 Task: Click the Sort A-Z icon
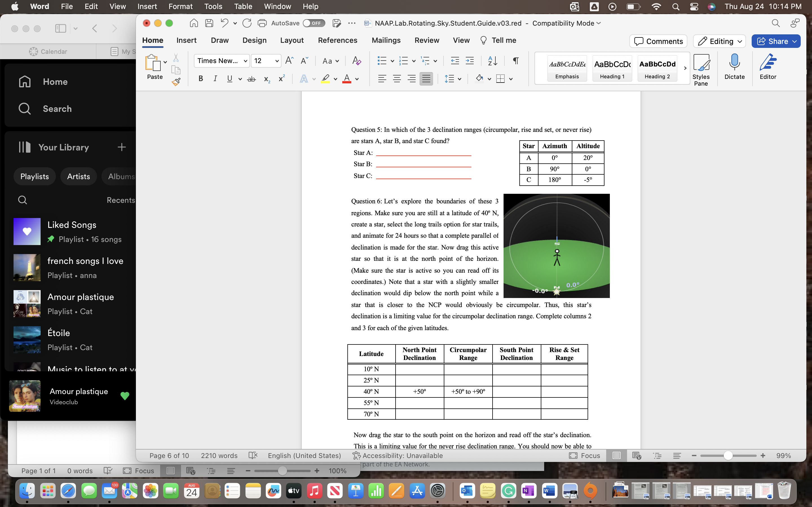(492, 61)
